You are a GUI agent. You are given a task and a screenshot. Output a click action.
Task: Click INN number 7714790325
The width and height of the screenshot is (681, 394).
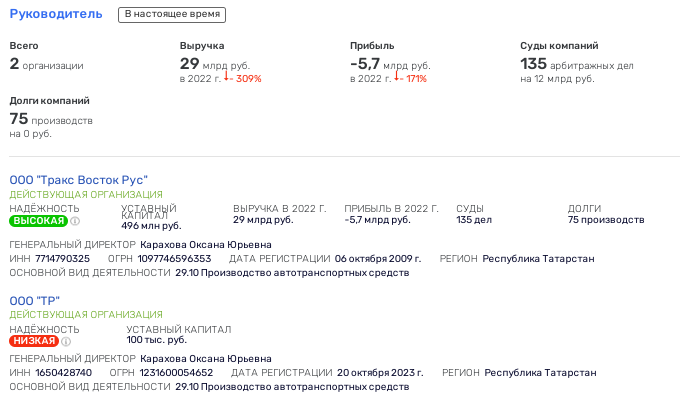click(63, 259)
